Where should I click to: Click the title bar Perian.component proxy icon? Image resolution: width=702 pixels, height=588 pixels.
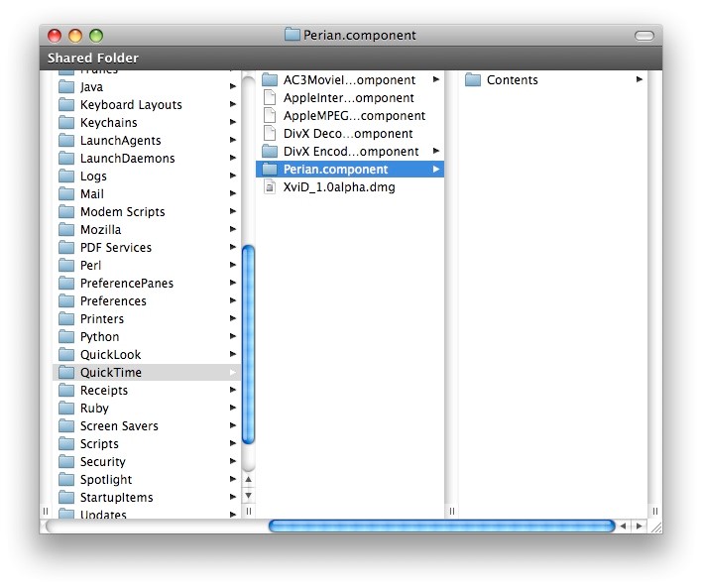point(292,35)
